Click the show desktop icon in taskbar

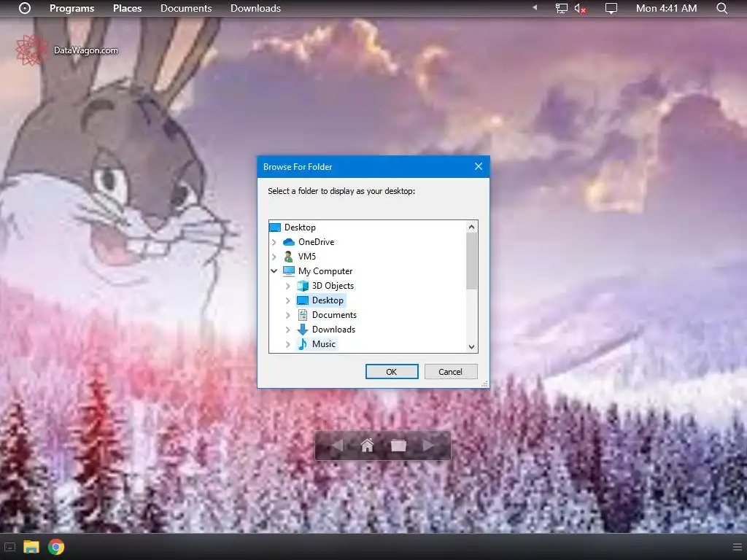[x=9, y=547]
